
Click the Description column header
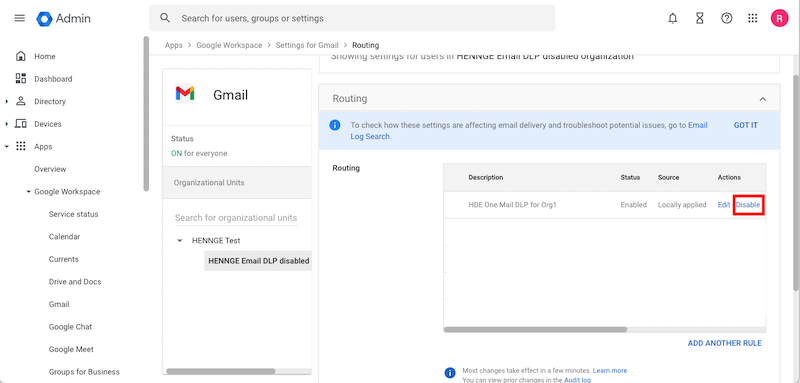(x=486, y=177)
